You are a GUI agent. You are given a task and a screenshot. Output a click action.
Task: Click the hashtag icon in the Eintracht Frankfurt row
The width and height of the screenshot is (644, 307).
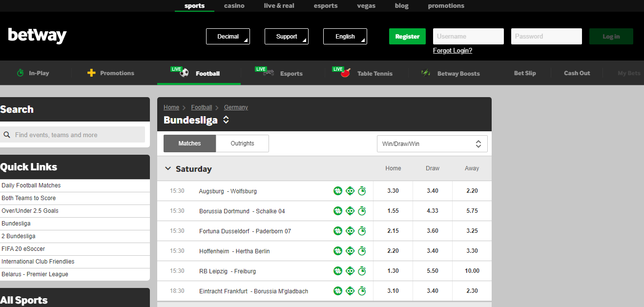(x=338, y=291)
